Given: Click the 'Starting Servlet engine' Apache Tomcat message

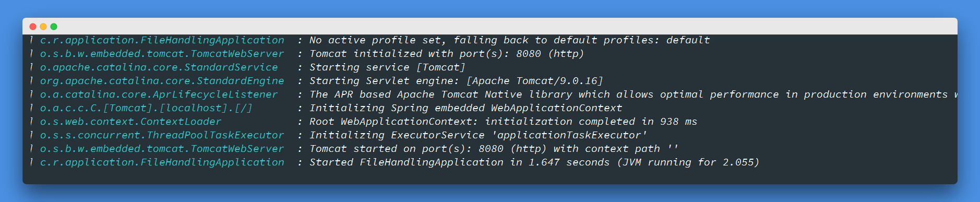Looking at the screenshot, I should 457,81.
